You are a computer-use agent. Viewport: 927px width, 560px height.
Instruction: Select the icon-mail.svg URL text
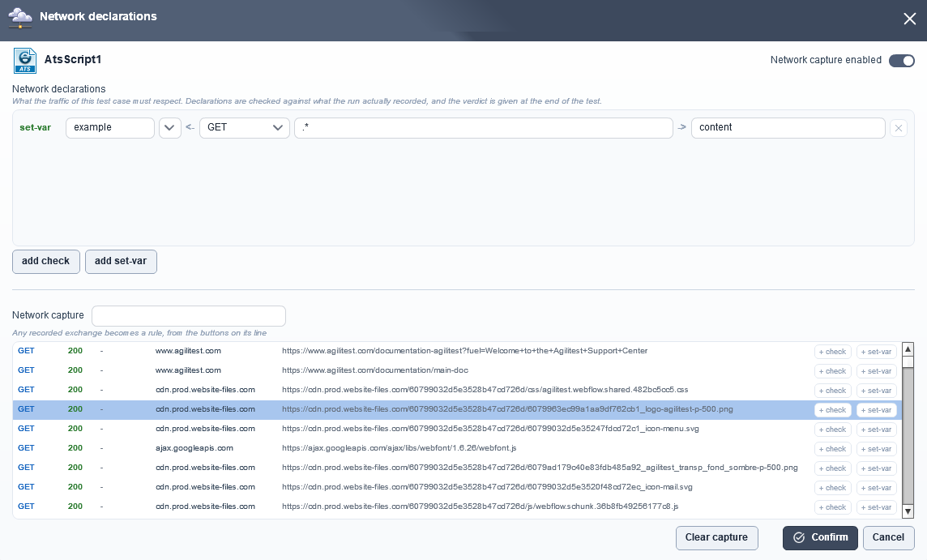pyautogui.click(x=487, y=488)
